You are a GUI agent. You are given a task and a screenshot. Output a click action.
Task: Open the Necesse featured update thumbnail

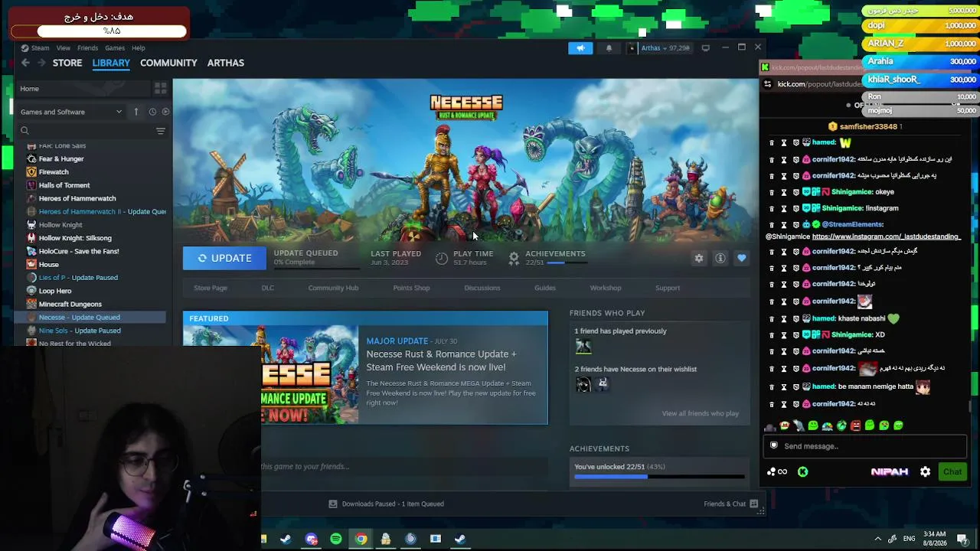pyautogui.click(x=270, y=374)
